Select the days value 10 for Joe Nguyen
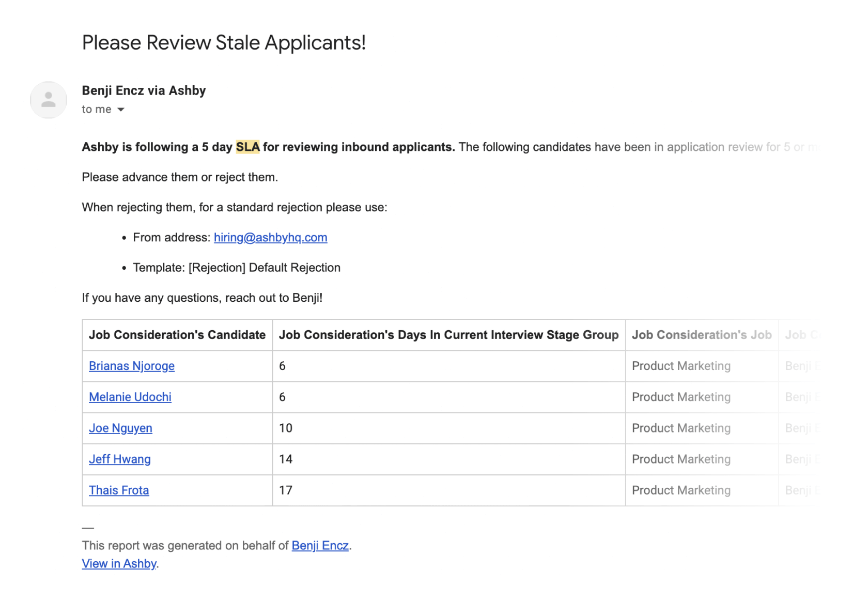The image size is (868, 601). coord(286,428)
